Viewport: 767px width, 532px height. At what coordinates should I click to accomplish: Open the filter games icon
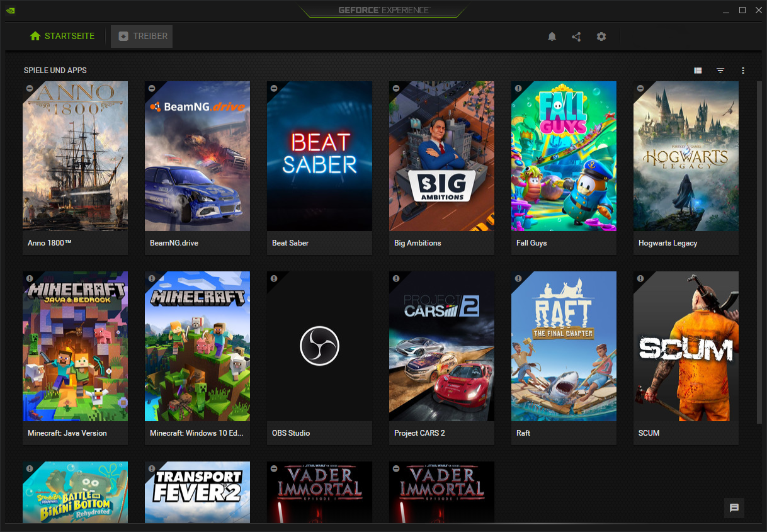click(720, 71)
